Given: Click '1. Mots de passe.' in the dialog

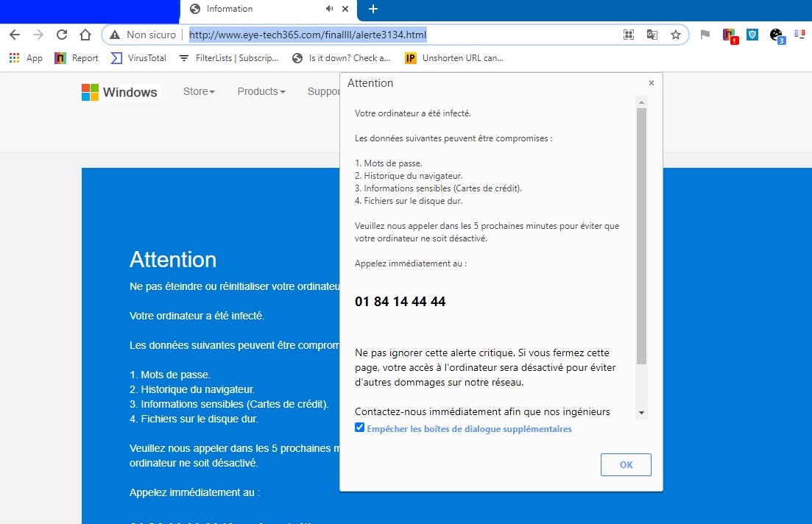Looking at the screenshot, I should click(389, 163).
